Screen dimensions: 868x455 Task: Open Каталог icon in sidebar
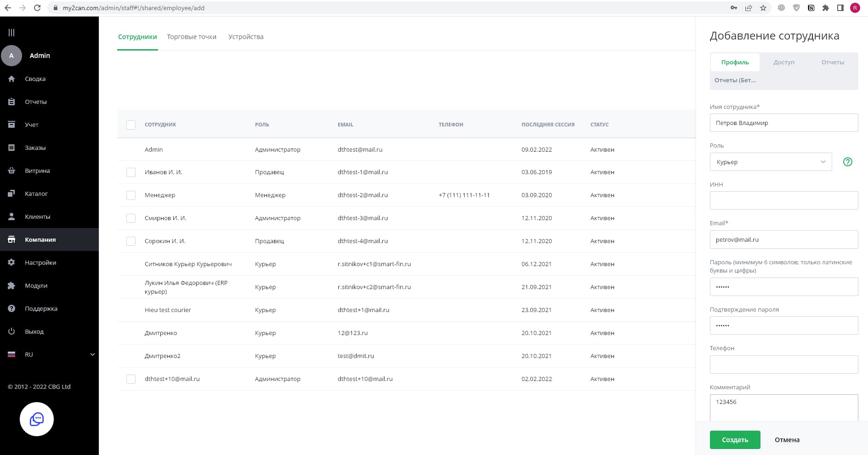[x=11, y=193]
